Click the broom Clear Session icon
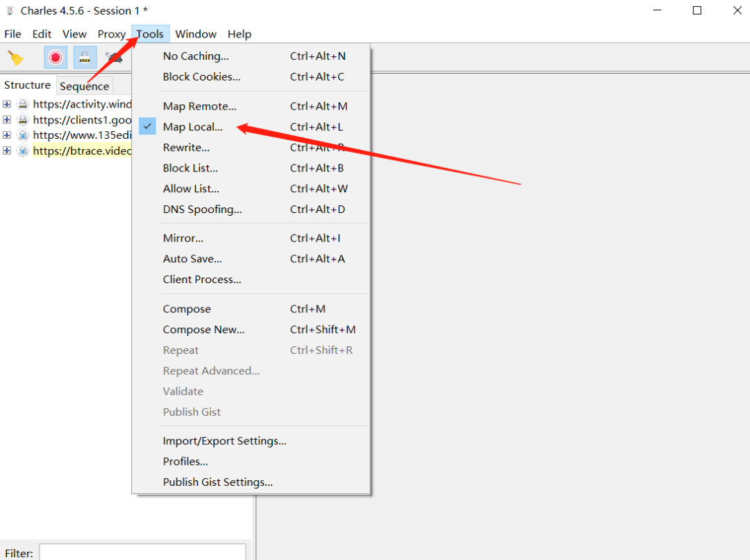The width and height of the screenshot is (750, 560). pos(16,58)
